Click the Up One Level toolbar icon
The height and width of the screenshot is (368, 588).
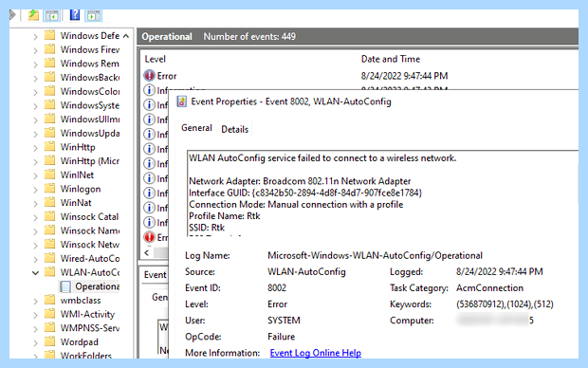pos(34,15)
